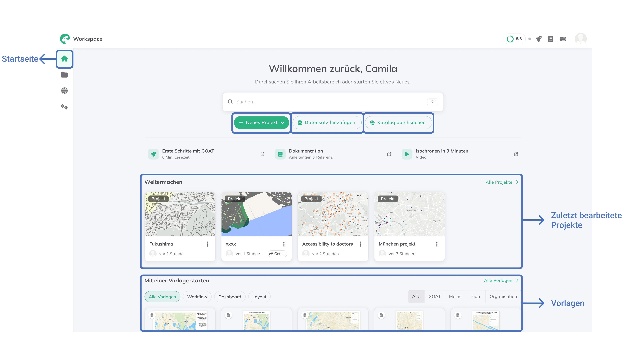The image size is (644, 362).
Task: Open the documentation book icon in top bar
Action: pyautogui.click(x=550, y=39)
